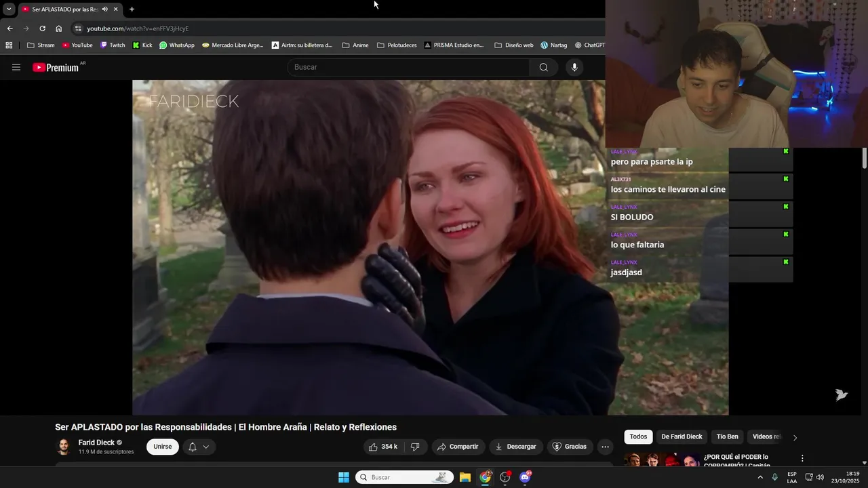The image size is (868, 488).
Task: Open the PRISMA Estudio bookmark
Action: pos(454,45)
